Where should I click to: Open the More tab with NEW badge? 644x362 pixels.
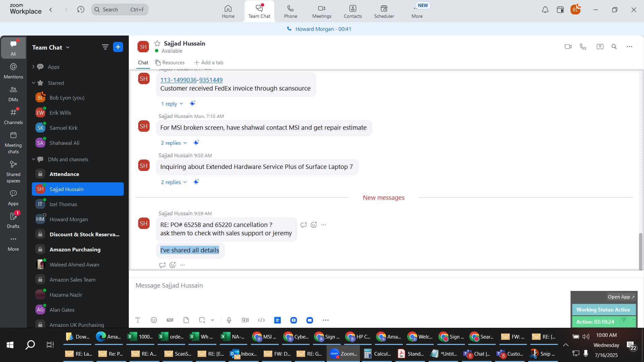(x=417, y=11)
